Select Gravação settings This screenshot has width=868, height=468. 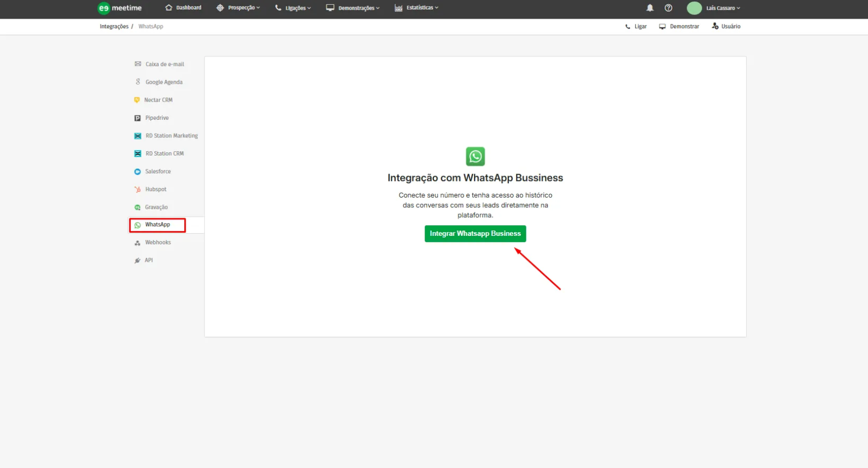point(156,207)
